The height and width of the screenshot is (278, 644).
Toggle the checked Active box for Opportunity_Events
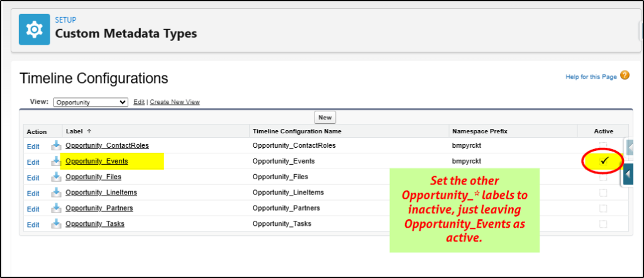point(604,161)
